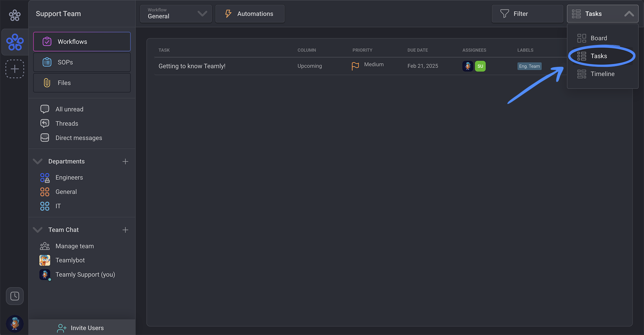The height and width of the screenshot is (335, 644).
Task: Collapse the Team Chat section
Action: [x=38, y=230]
